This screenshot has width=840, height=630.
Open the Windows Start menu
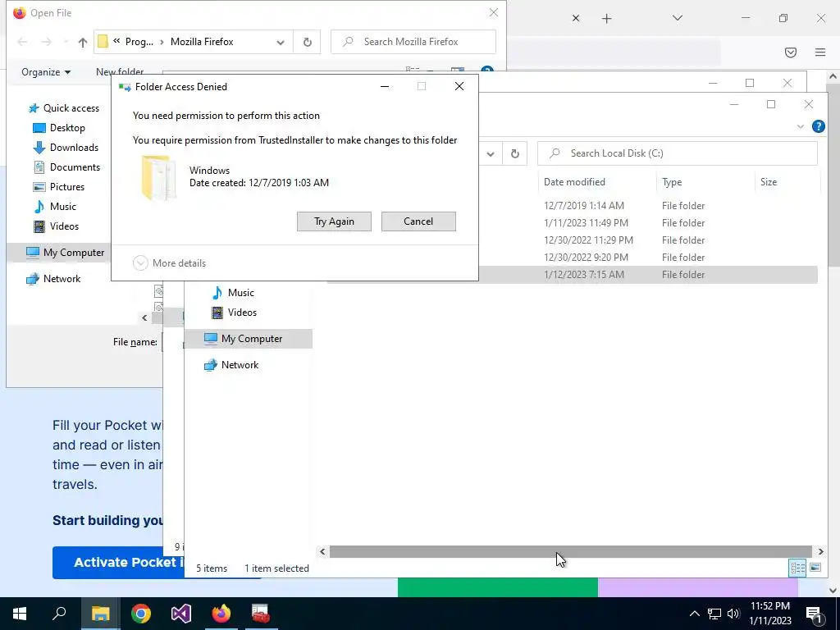[x=20, y=614]
